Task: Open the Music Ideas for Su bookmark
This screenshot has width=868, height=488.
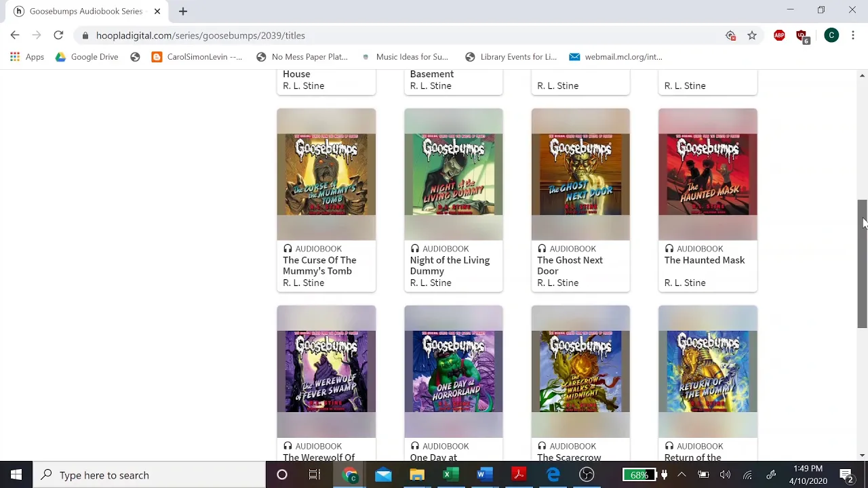Action: tap(406, 57)
